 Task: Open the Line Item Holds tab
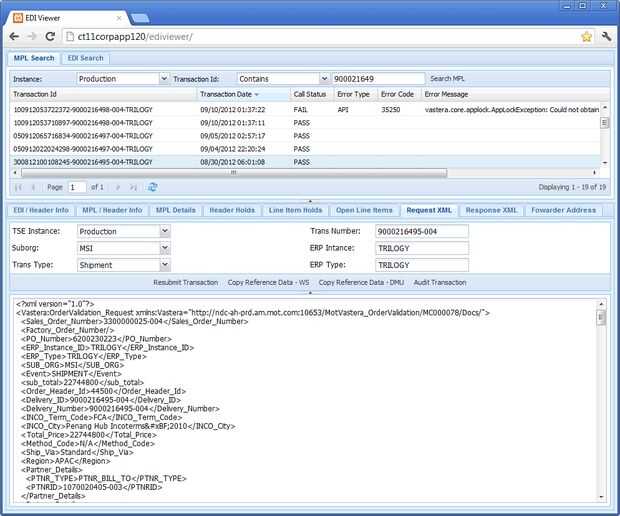click(x=295, y=210)
